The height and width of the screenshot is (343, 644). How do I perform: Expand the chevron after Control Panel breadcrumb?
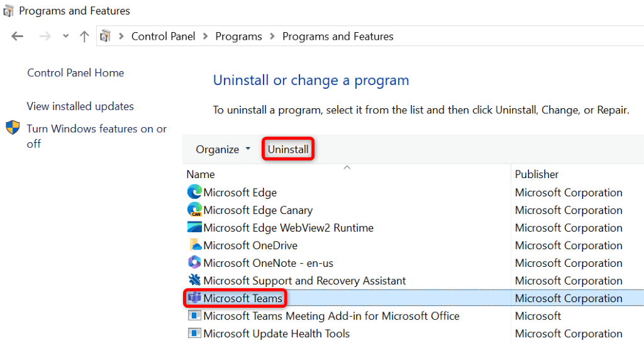coord(205,37)
